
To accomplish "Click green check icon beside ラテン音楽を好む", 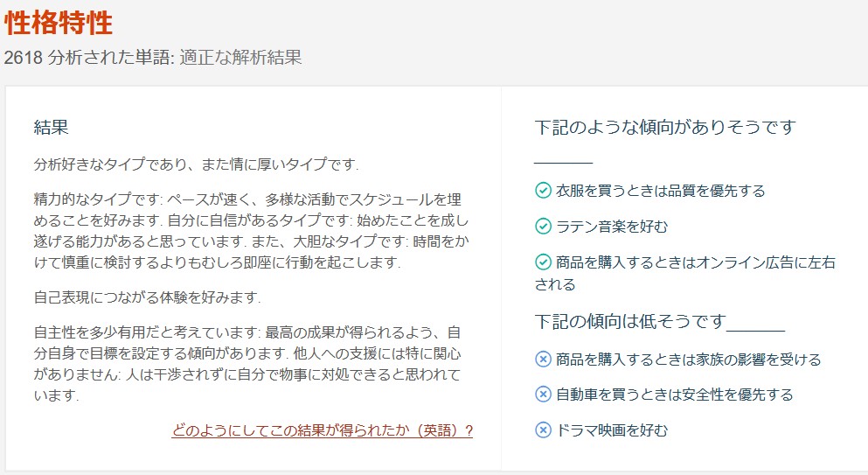I will click(x=543, y=227).
